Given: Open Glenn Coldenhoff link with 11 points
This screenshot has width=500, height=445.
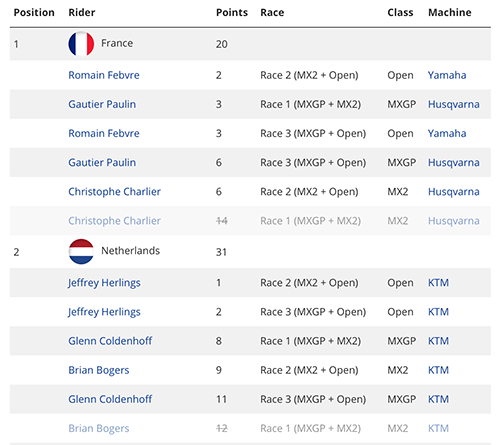Looking at the screenshot, I should click(110, 399).
